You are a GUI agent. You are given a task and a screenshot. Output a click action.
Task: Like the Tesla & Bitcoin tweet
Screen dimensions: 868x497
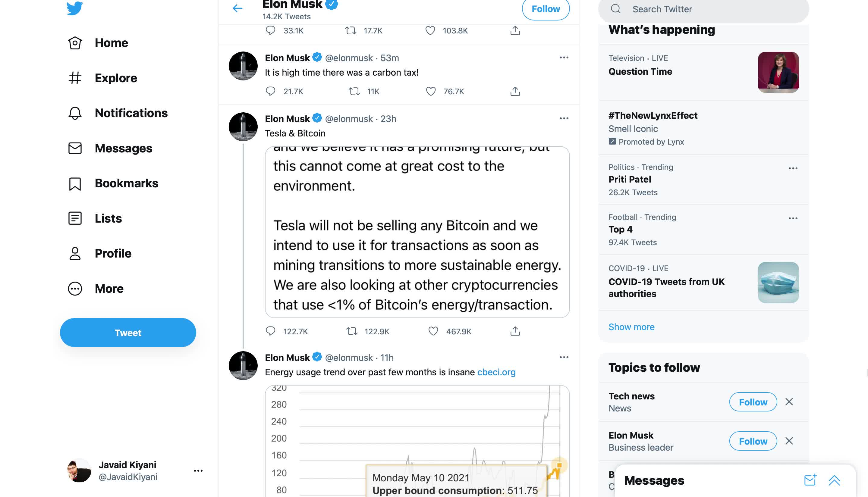tap(433, 331)
